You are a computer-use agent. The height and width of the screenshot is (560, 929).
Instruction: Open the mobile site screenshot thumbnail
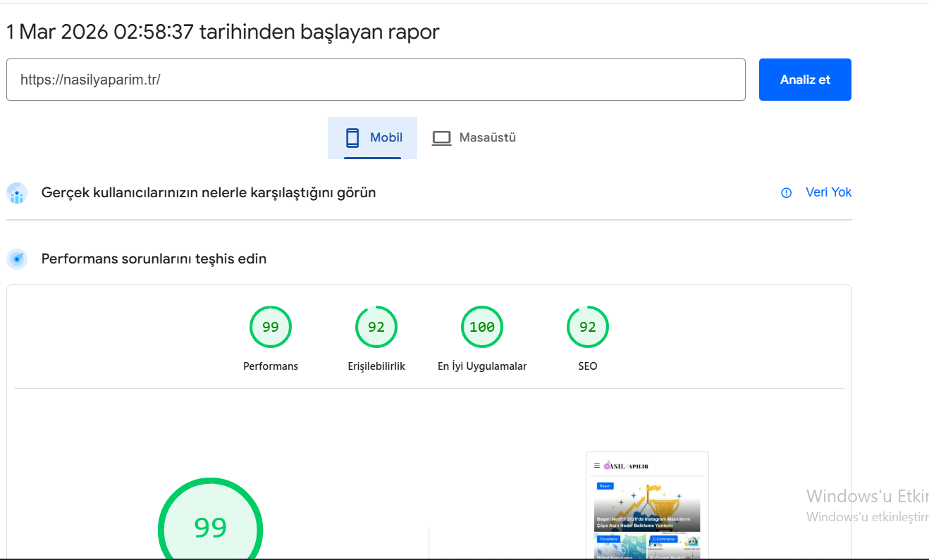click(647, 506)
